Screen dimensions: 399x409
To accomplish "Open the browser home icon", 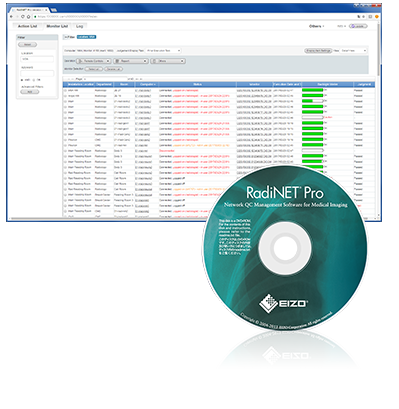I will click(x=29, y=16).
